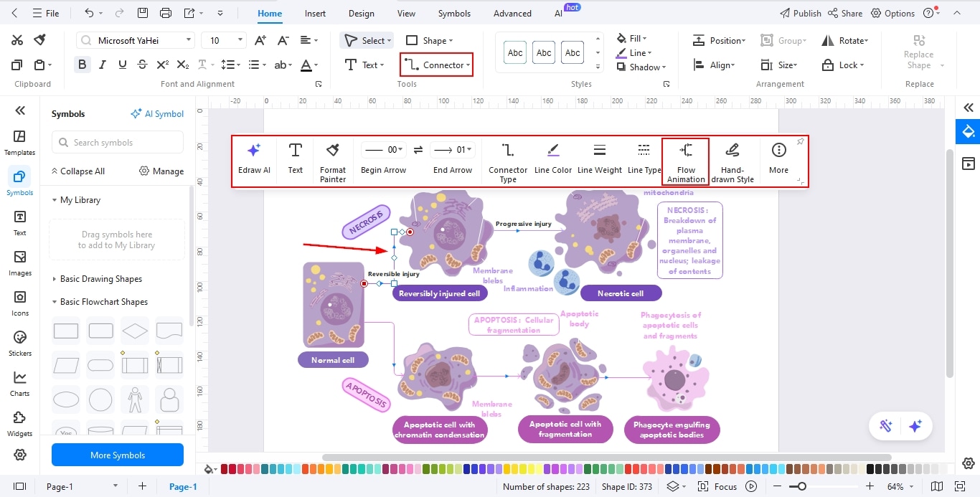Toggle Bold formatting
Image resolution: width=980 pixels, height=497 pixels.
click(x=83, y=65)
